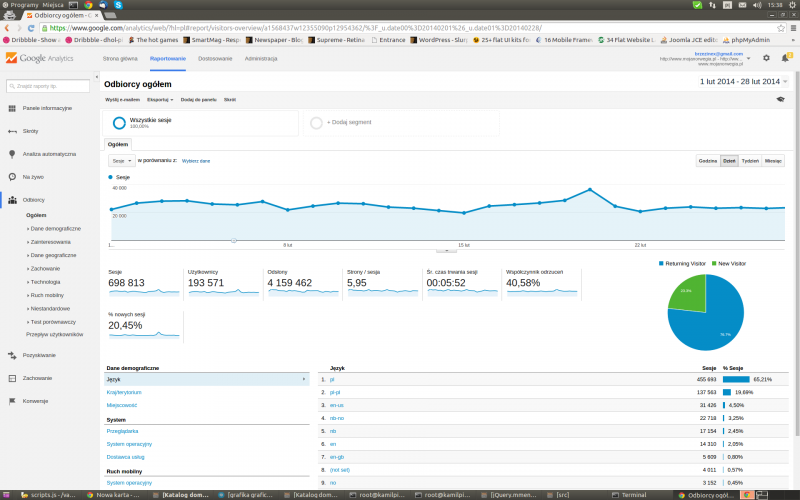The width and height of the screenshot is (800, 500).
Task: Click the graduation cap help icon
Action: [x=780, y=100]
